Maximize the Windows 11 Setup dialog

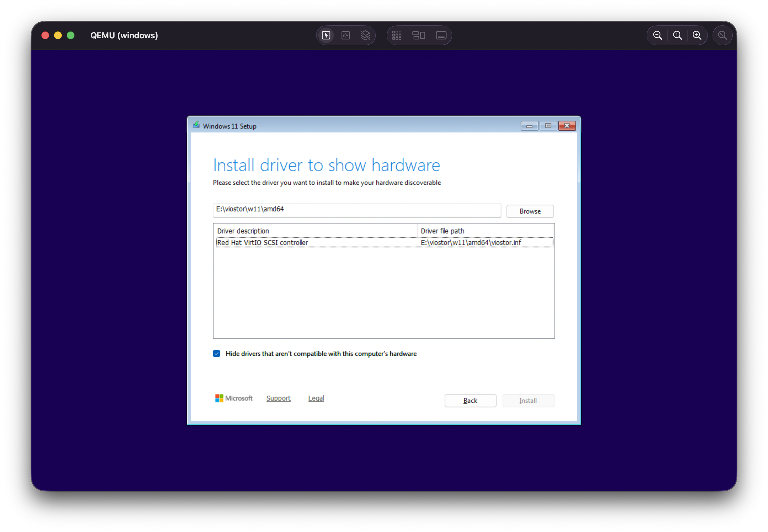tap(548, 126)
